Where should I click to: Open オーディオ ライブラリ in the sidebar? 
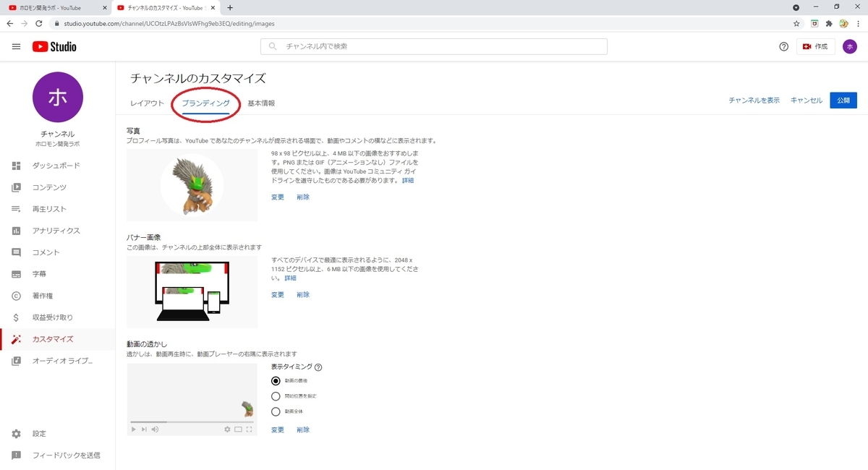point(58,361)
